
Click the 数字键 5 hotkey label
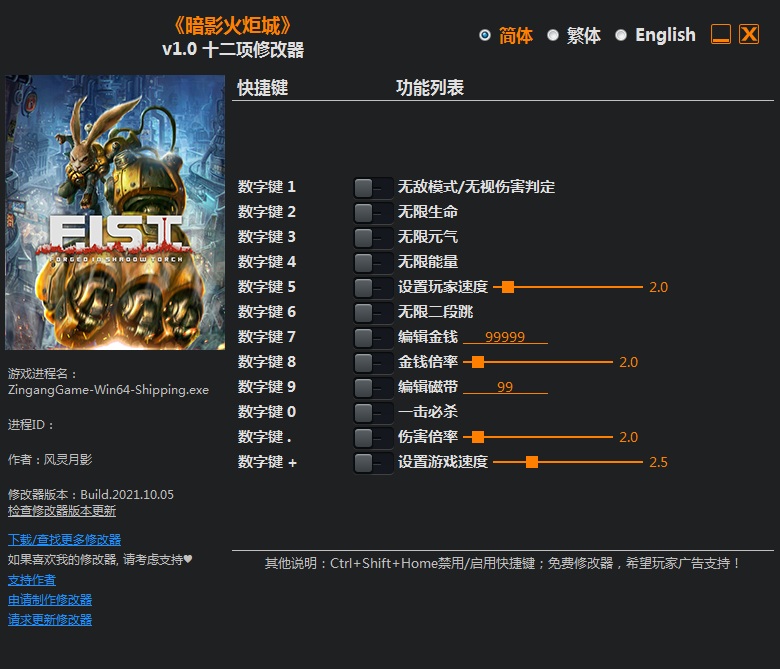coord(267,287)
